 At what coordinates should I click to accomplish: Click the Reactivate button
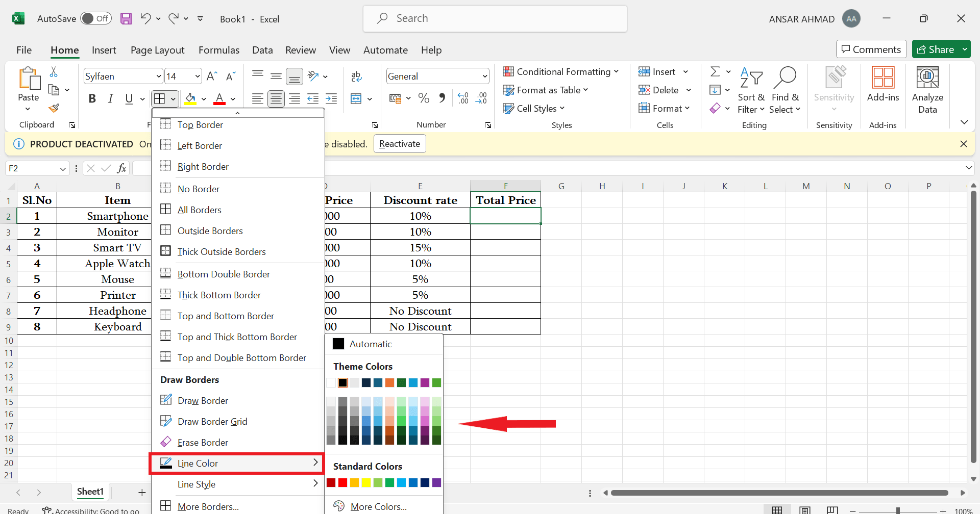pyautogui.click(x=400, y=144)
